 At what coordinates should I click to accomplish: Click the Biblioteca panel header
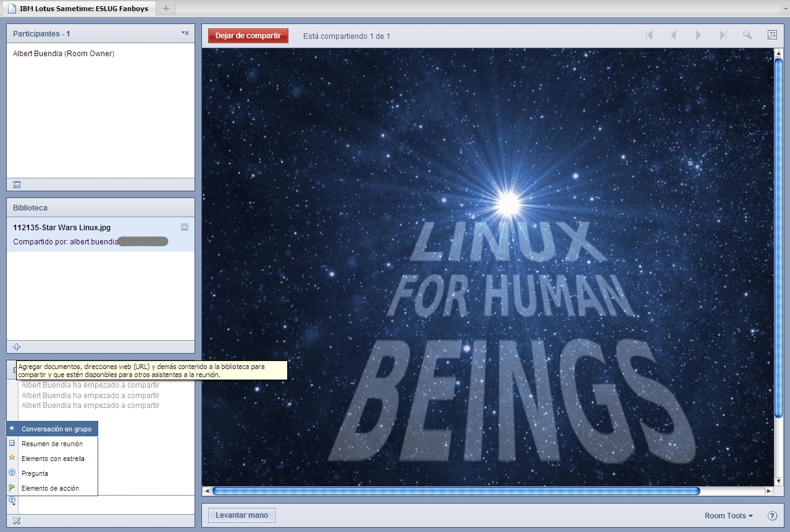tap(101, 208)
